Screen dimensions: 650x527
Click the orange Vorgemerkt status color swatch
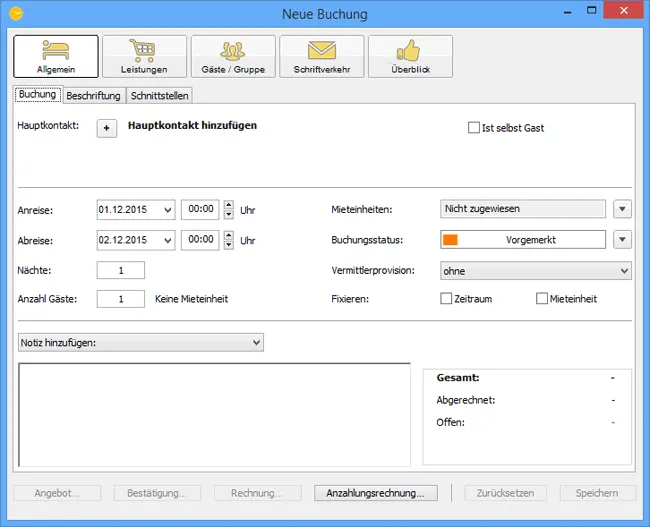click(x=450, y=240)
